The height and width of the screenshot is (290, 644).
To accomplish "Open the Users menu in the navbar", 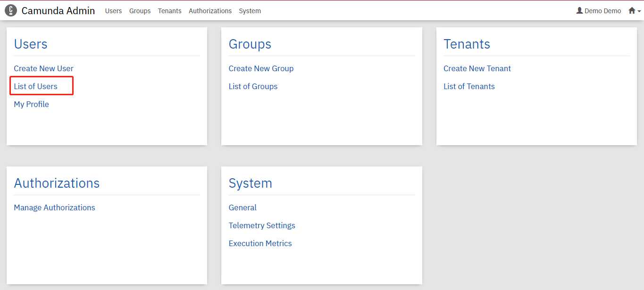I will coord(113,11).
